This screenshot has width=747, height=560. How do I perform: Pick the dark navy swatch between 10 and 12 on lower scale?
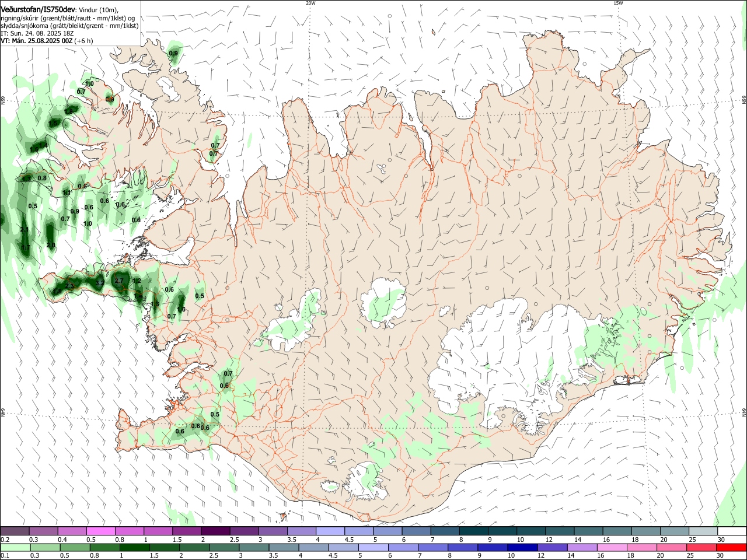coord(522,547)
